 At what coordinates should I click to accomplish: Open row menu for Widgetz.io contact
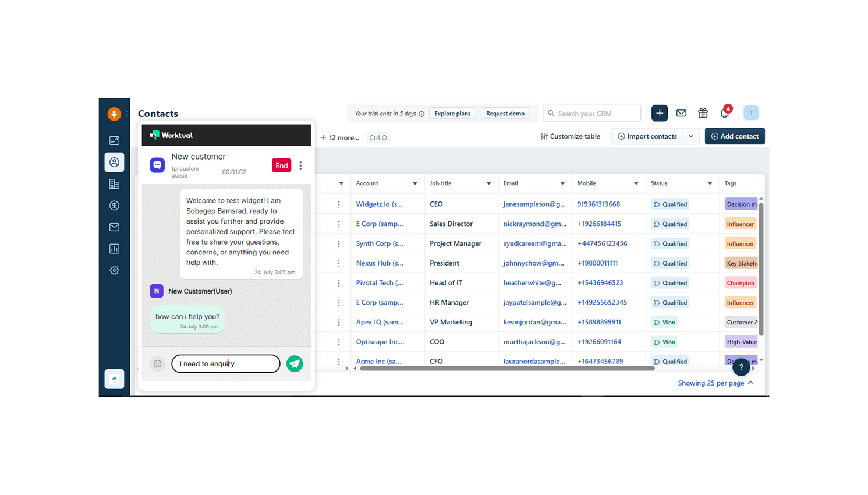[x=339, y=204]
